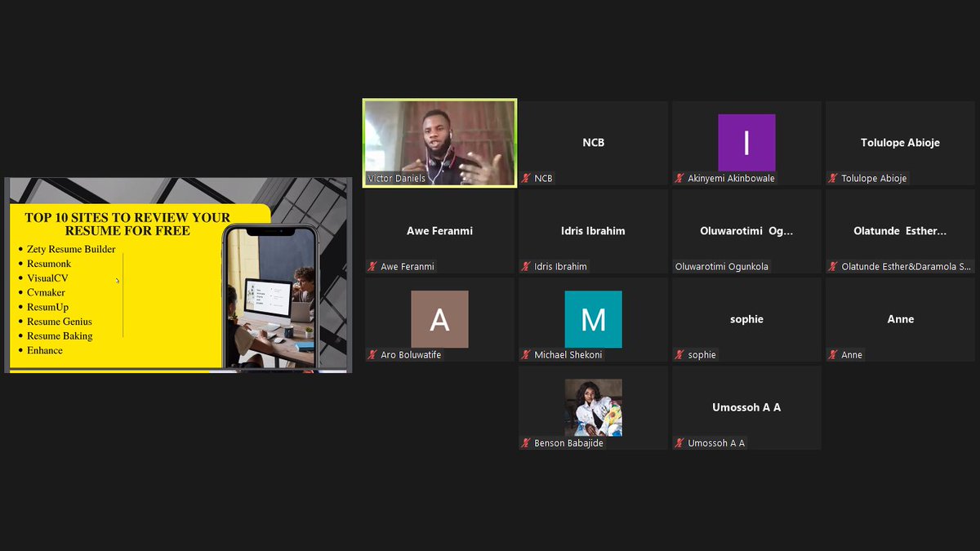Click Benson Babajide's profile photo

pos(593,407)
